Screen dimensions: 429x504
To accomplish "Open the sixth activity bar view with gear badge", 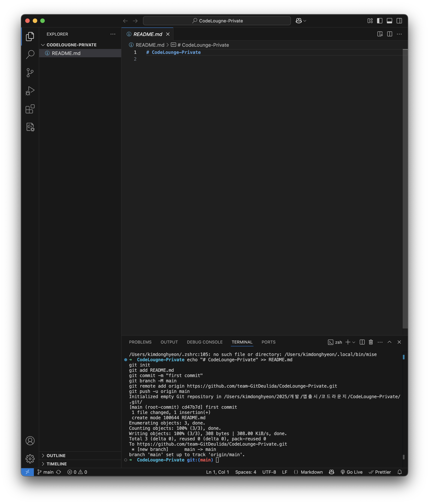I will [x=30, y=127].
